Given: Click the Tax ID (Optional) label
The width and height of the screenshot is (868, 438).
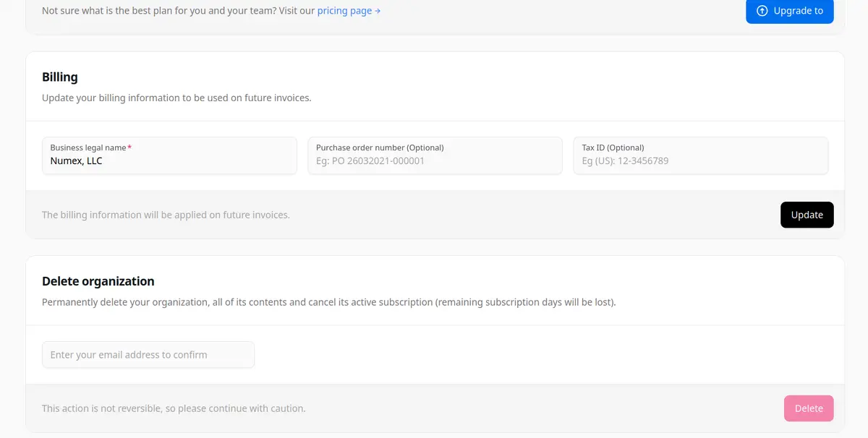Looking at the screenshot, I should point(613,147).
